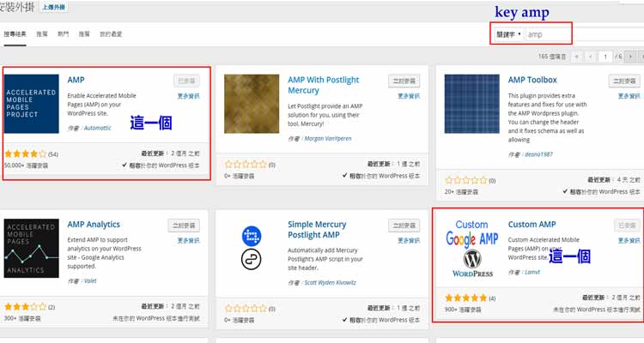Jump to the first results page
Image resolution: width=644 pixels, height=343 pixels.
pos(577,57)
